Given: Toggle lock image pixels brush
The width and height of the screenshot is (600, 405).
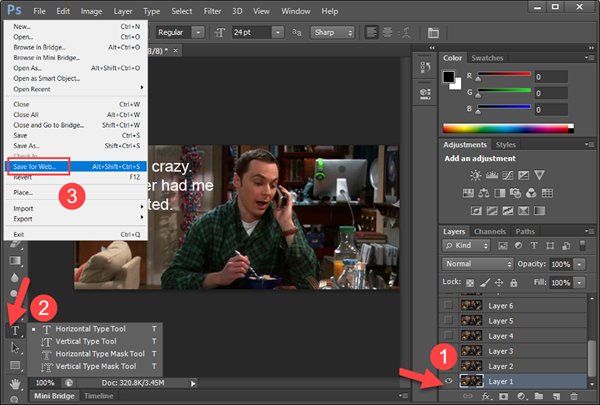Looking at the screenshot, I should (485, 283).
